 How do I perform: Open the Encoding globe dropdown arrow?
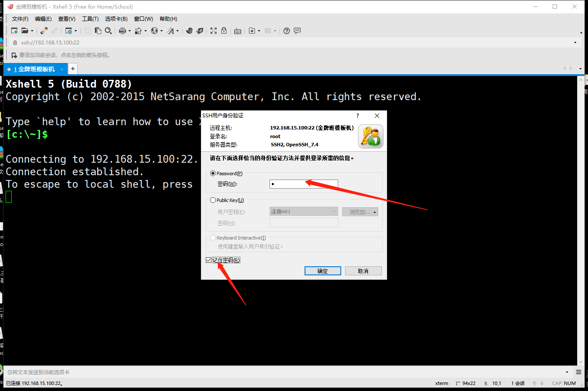tap(161, 31)
